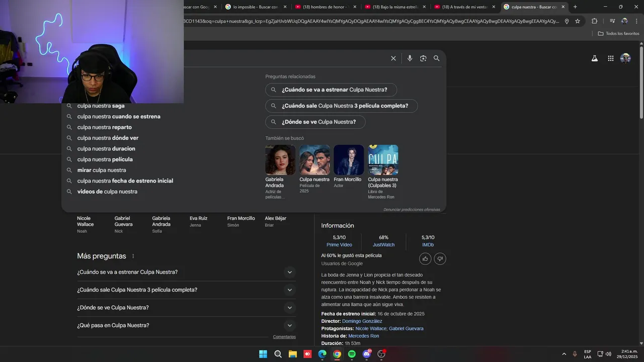Bookmark this page with star icon
The image size is (644, 362).
(578, 21)
